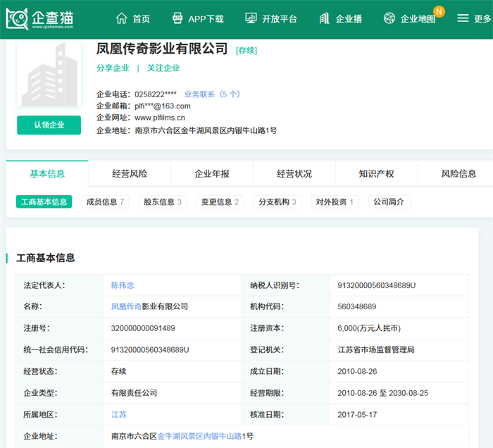Image resolution: width=493 pixels, height=448 pixels.
Task: Select the 对外投资 sub-tab
Action: tap(335, 202)
